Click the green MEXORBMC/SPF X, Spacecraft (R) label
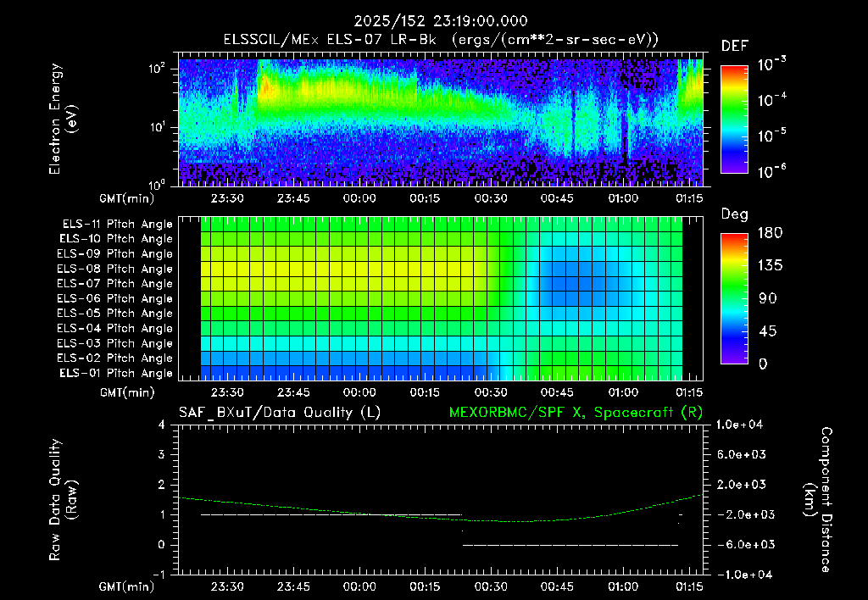The width and height of the screenshot is (868, 600). (x=576, y=413)
